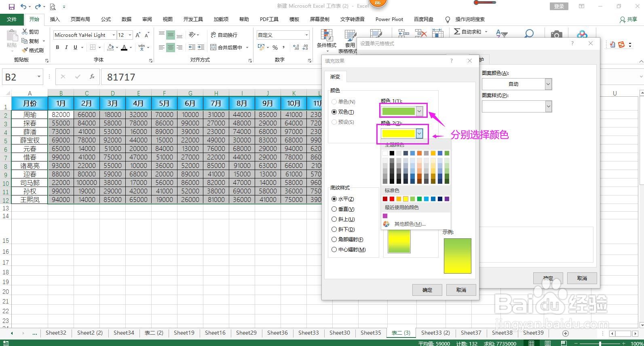Expand the Name Box dropdown arrow
This screenshot has width=644, height=346.
point(39,76)
